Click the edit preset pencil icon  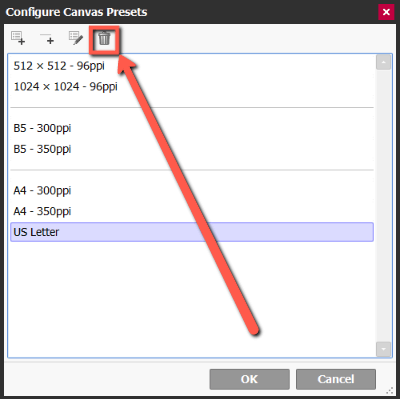point(76,38)
